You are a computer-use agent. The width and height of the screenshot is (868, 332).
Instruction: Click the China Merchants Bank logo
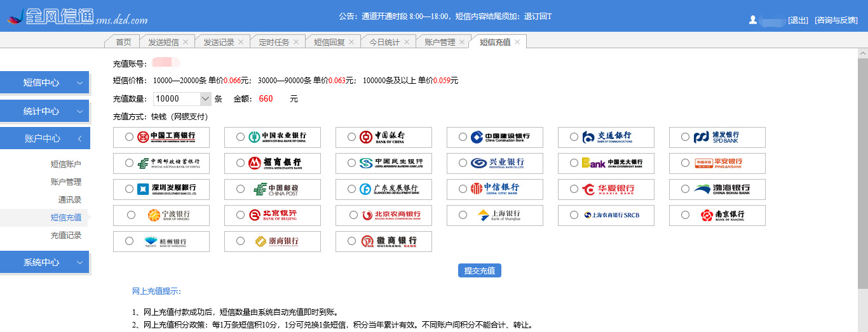tap(275, 163)
